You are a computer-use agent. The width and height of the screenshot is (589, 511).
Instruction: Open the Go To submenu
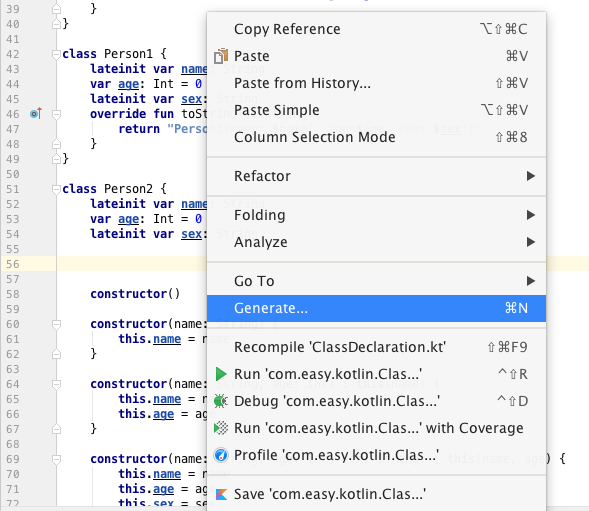[x=376, y=281]
